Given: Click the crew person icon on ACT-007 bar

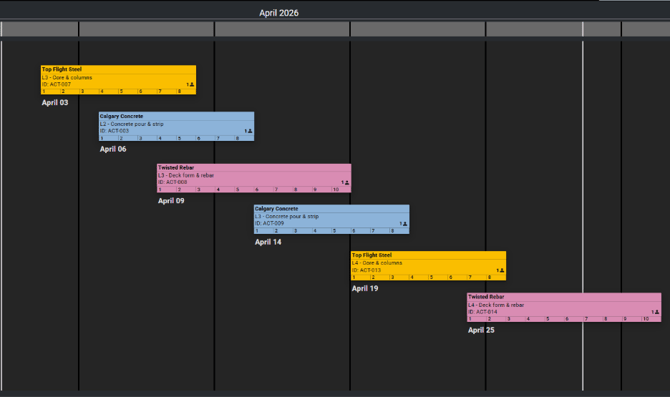Looking at the screenshot, I should click(192, 85).
